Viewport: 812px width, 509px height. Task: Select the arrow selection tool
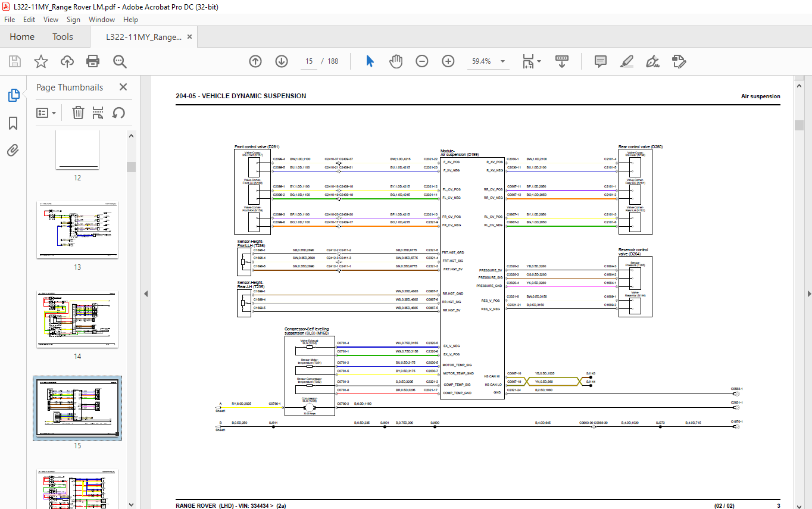(x=370, y=61)
